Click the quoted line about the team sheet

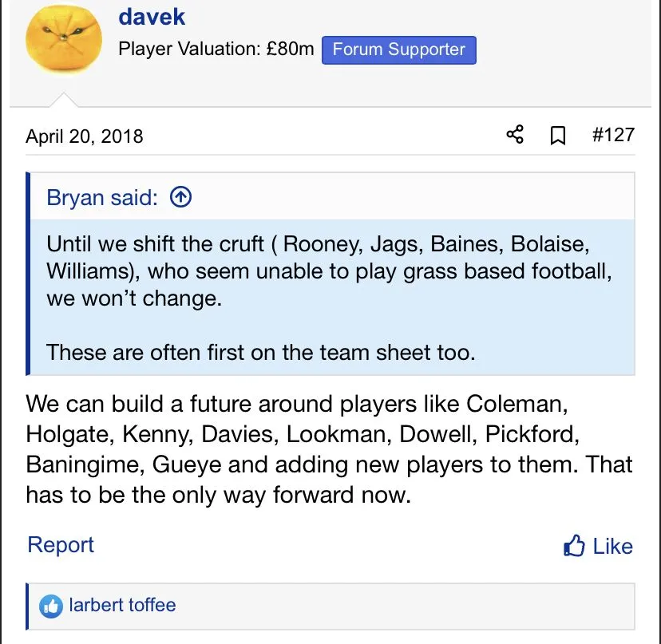pos(260,351)
